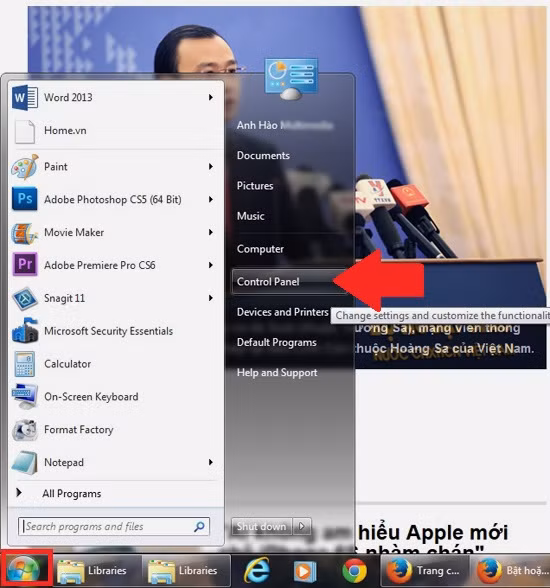The image size is (550, 588).
Task: Click the Word 2013 icon
Action: [25, 98]
